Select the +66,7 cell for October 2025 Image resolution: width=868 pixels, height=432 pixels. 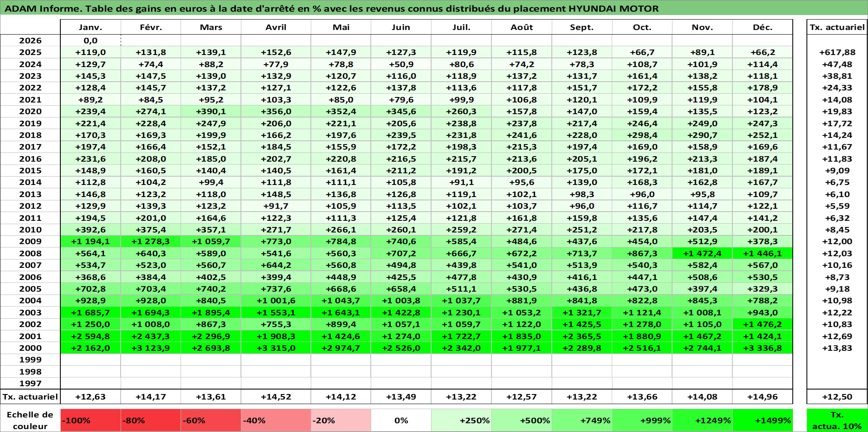[x=642, y=52]
